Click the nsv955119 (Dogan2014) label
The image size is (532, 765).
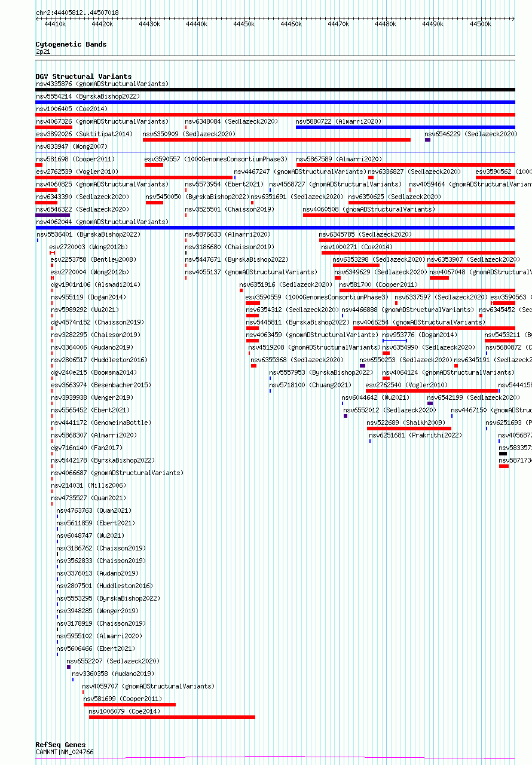tap(88, 297)
